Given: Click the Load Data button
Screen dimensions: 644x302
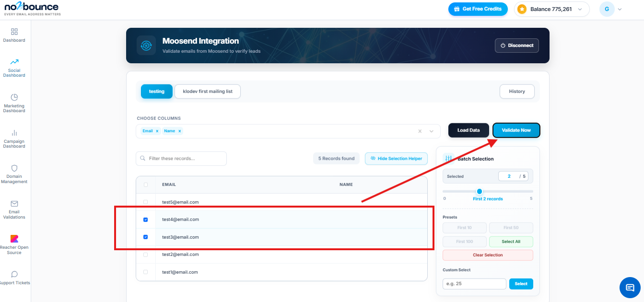Looking at the screenshot, I should click(468, 130).
